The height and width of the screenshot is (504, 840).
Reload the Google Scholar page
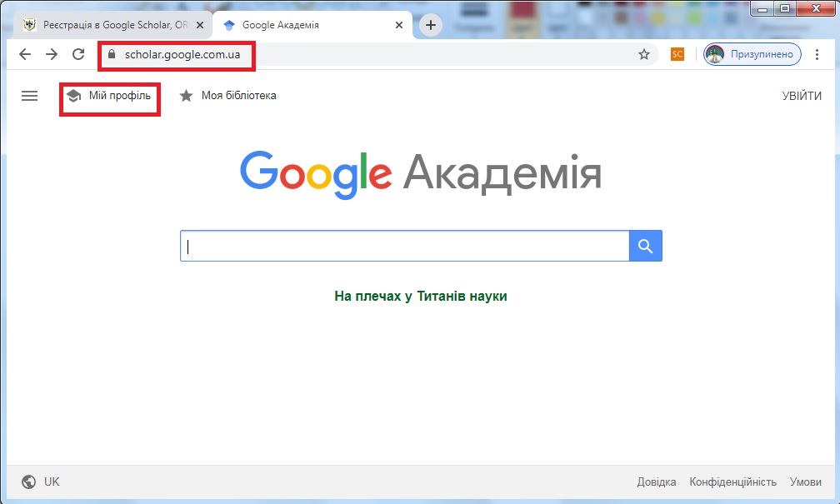pyautogui.click(x=78, y=54)
